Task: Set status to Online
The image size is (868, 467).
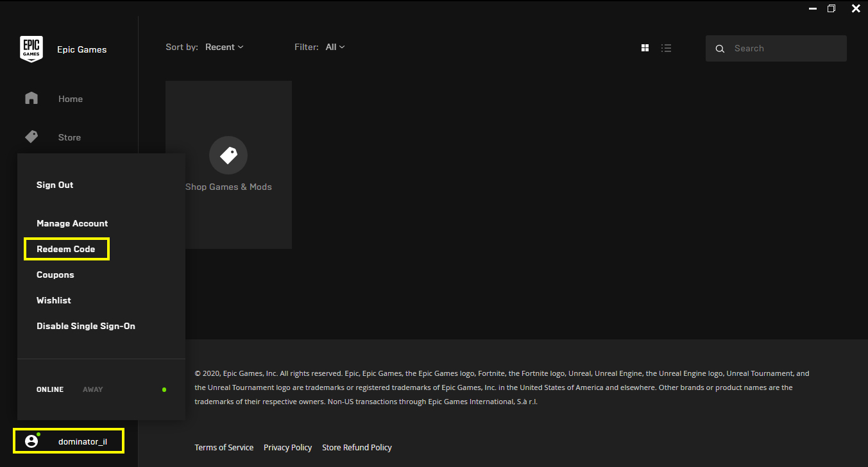Action: pos(50,389)
